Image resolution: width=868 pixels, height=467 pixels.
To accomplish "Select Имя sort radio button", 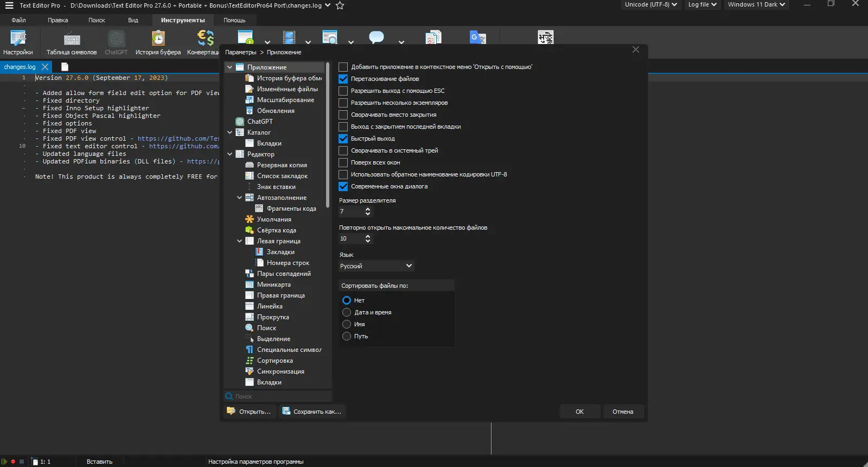I will tap(347, 324).
